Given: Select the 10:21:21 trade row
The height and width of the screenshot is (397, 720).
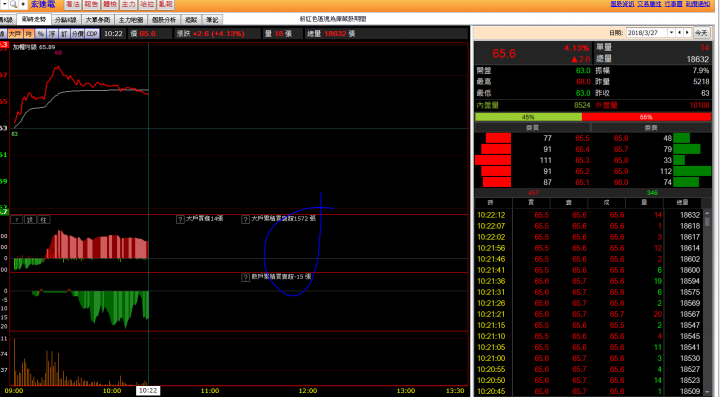Looking at the screenshot, I should [x=589, y=314].
